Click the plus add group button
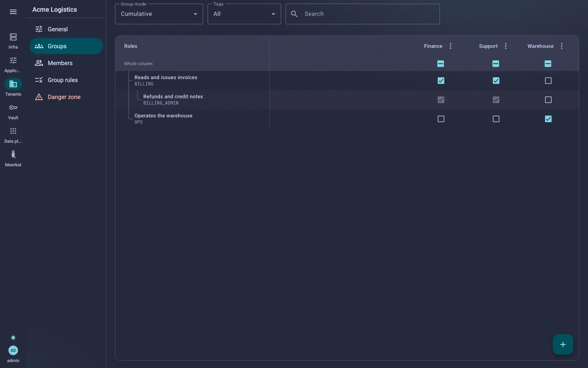Viewport: 588px width, 368px height. tap(563, 344)
